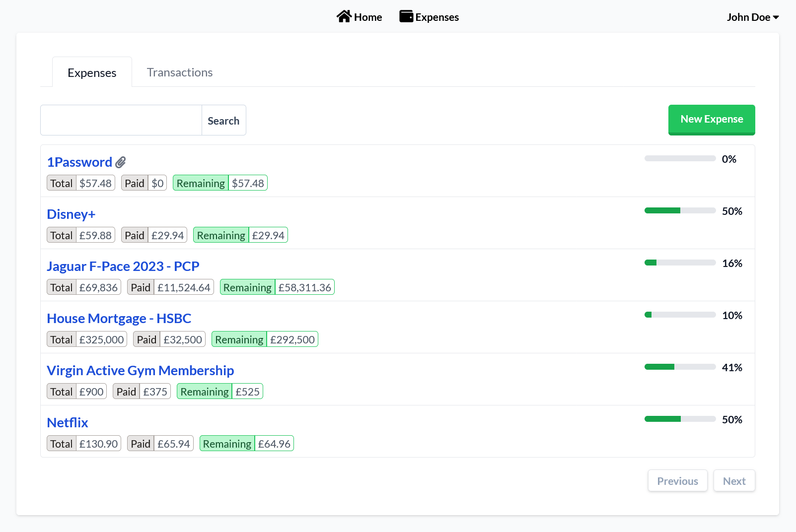Image resolution: width=796 pixels, height=532 pixels.
Task: Click the 1Password Remaining $57.48 badge
Action: click(x=220, y=183)
